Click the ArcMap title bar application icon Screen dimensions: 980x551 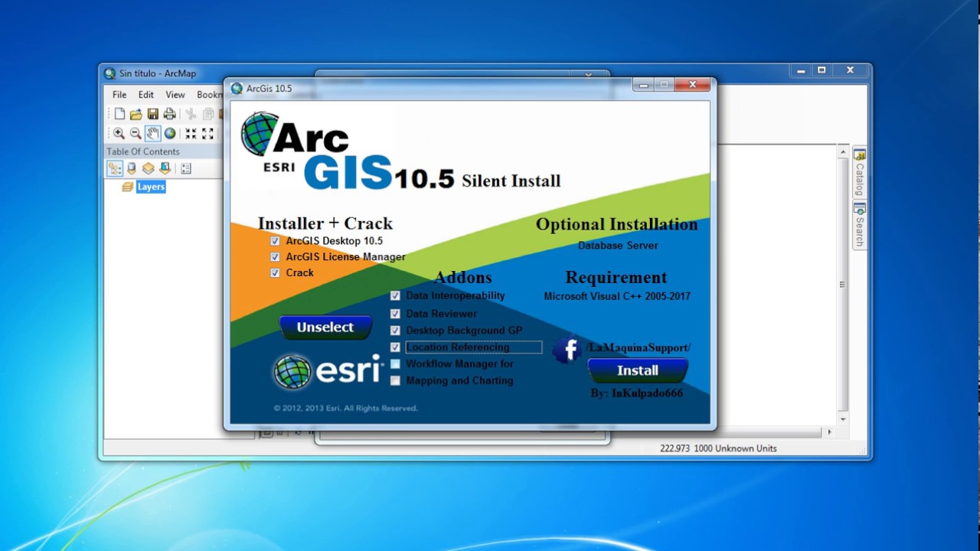[x=110, y=73]
